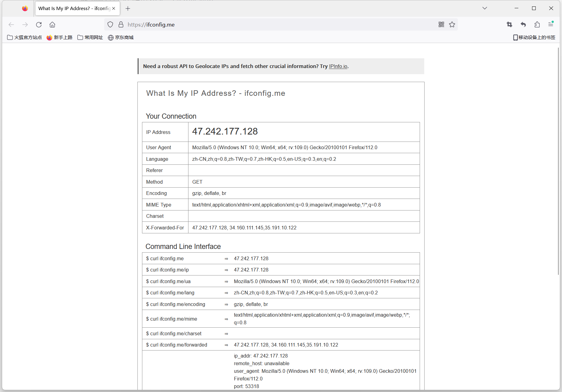This screenshot has height=392, width=562.
Task: Open 京东商城 bookmark
Action: 121,38
